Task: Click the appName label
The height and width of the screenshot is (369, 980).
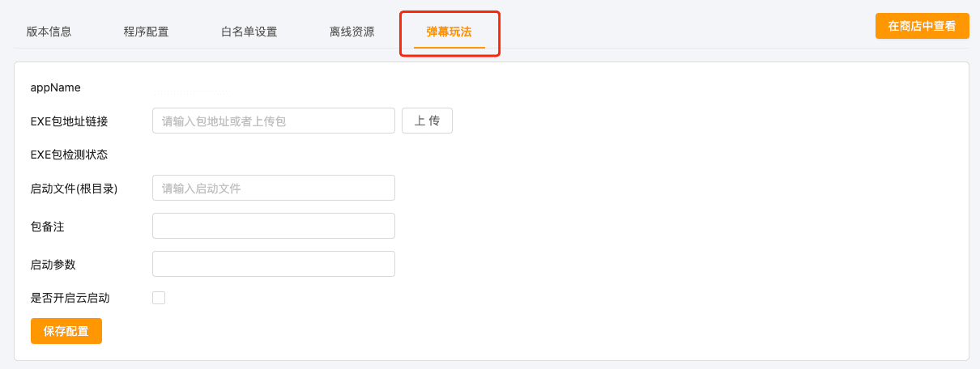Action: [55, 87]
